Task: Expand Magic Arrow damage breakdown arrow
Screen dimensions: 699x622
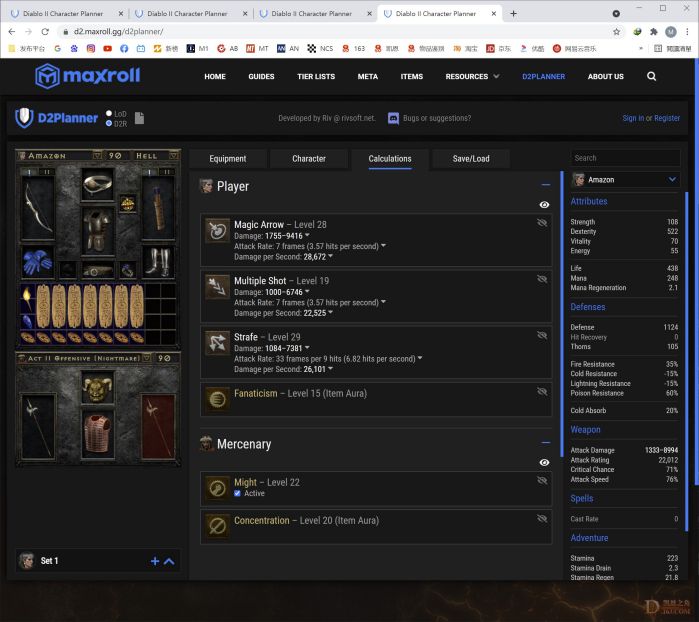Action: pos(307,235)
